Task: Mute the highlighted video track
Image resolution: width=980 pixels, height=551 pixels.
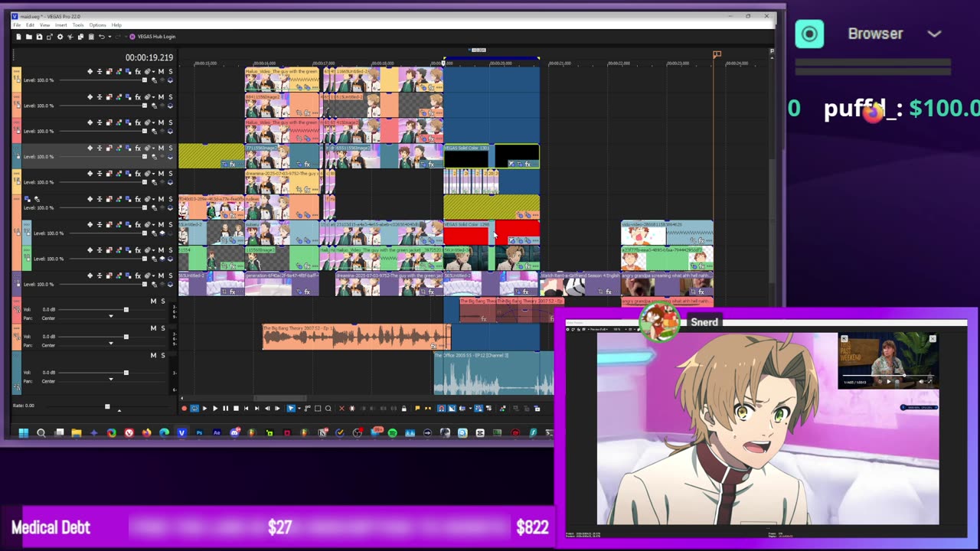Action: coord(161,148)
